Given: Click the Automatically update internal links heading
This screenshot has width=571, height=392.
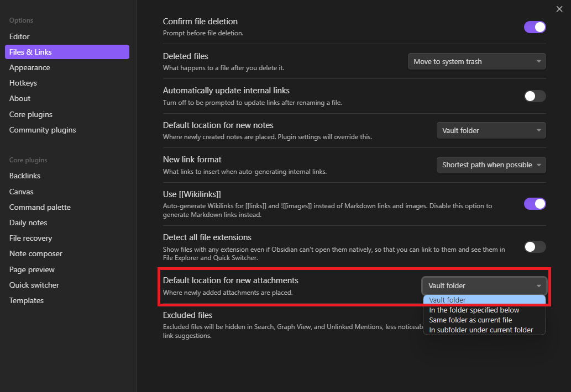Looking at the screenshot, I should pyautogui.click(x=226, y=91).
